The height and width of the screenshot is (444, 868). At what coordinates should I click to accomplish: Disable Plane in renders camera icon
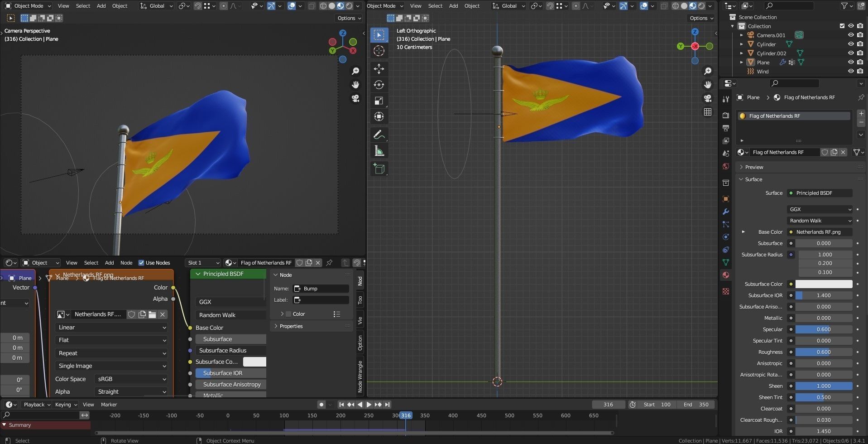[860, 63]
